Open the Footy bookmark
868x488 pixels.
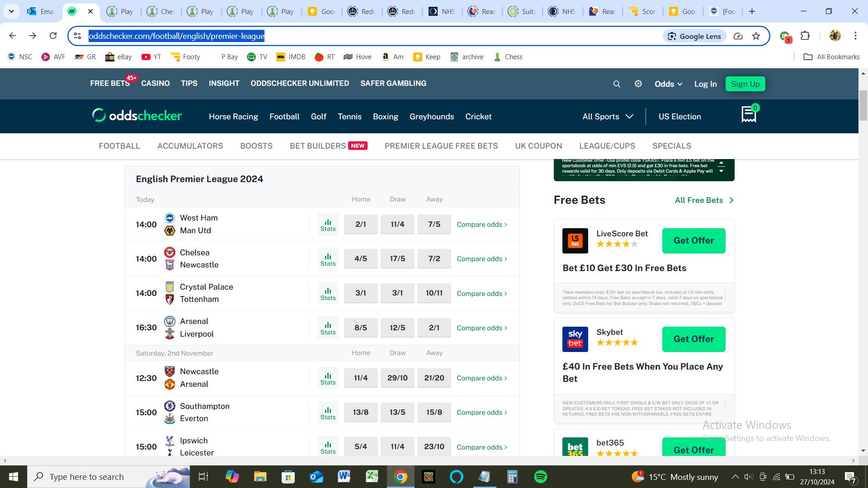pyautogui.click(x=185, y=57)
